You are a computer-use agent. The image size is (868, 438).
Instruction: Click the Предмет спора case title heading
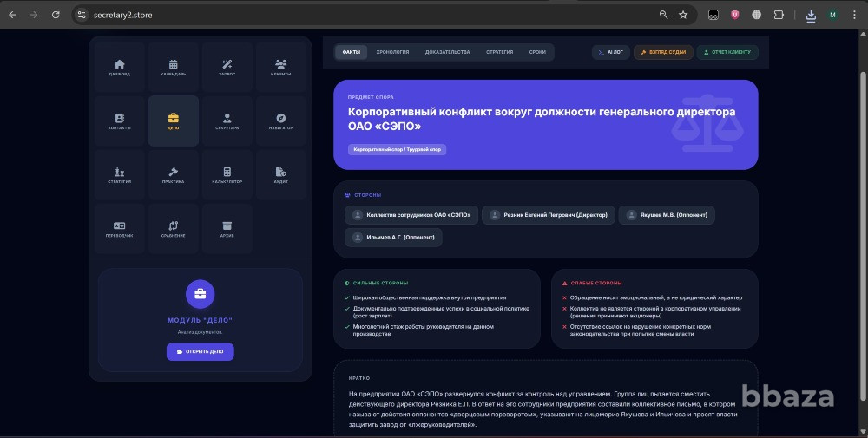542,119
